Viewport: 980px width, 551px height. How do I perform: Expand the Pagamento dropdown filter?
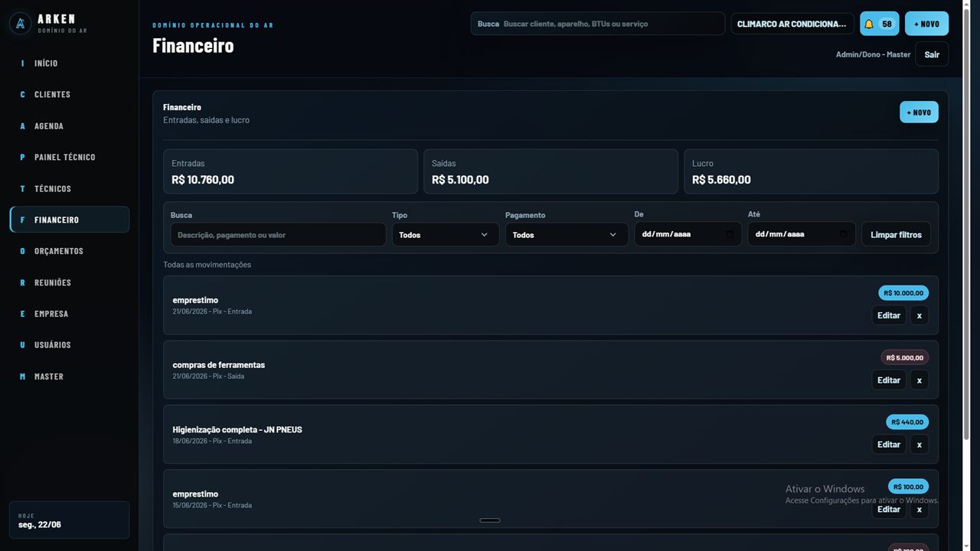pyautogui.click(x=567, y=235)
